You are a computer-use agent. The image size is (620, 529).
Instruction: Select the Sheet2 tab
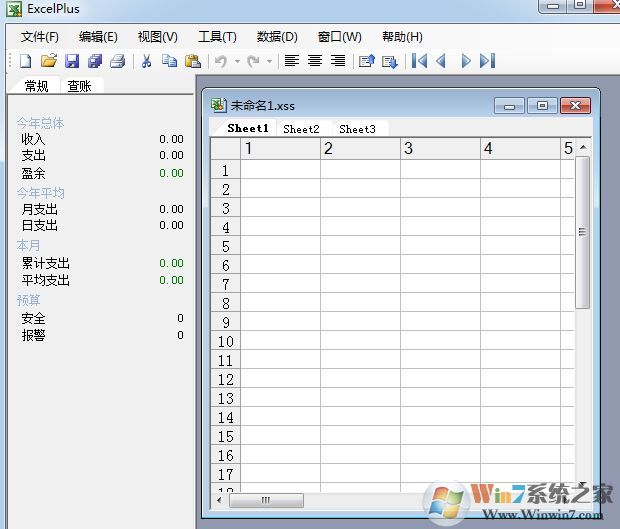tap(301, 129)
